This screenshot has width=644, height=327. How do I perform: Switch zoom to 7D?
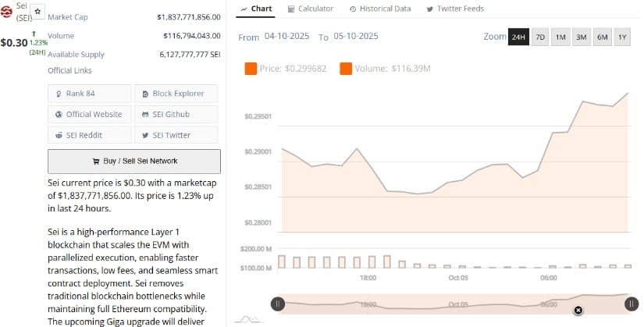(x=540, y=37)
